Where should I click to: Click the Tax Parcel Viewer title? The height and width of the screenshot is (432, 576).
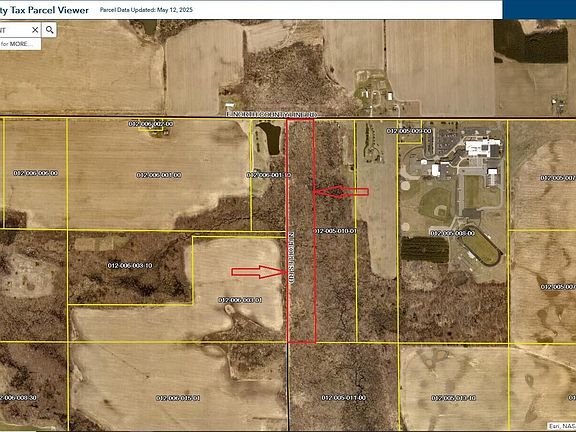pyautogui.click(x=44, y=10)
